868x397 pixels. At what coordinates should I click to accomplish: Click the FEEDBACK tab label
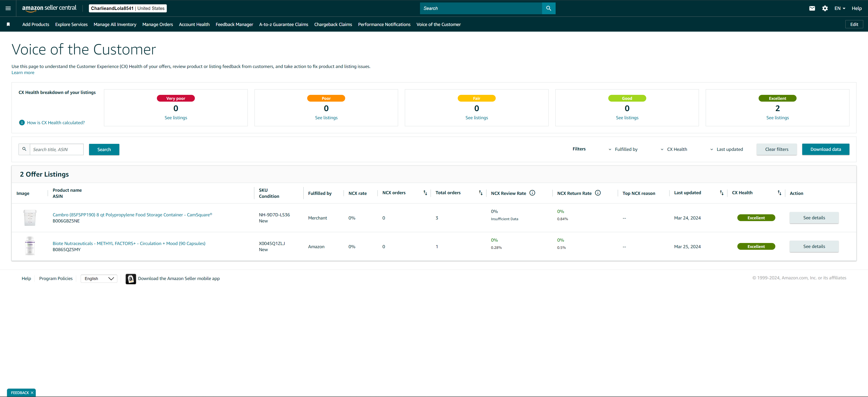click(x=20, y=393)
